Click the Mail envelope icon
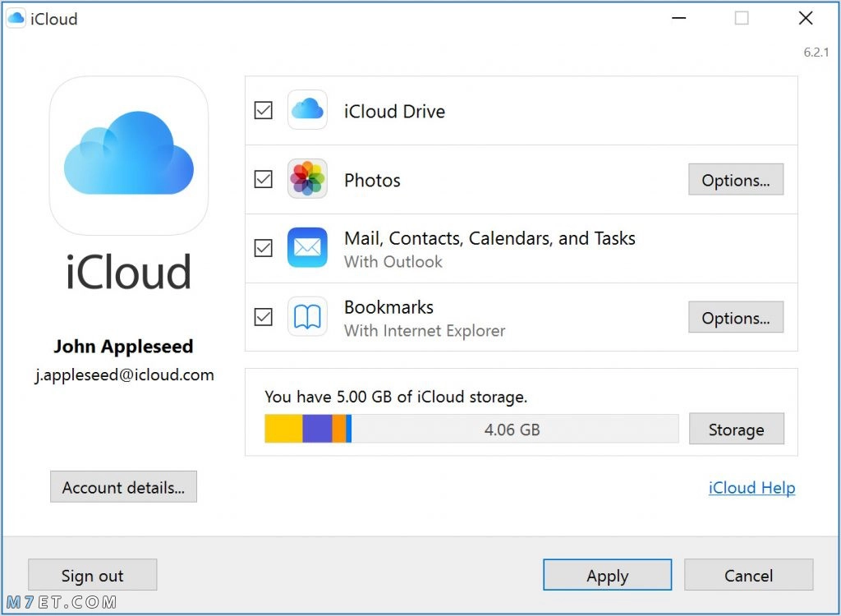This screenshot has width=841, height=616. pyautogui.click(x=307, y=247)
